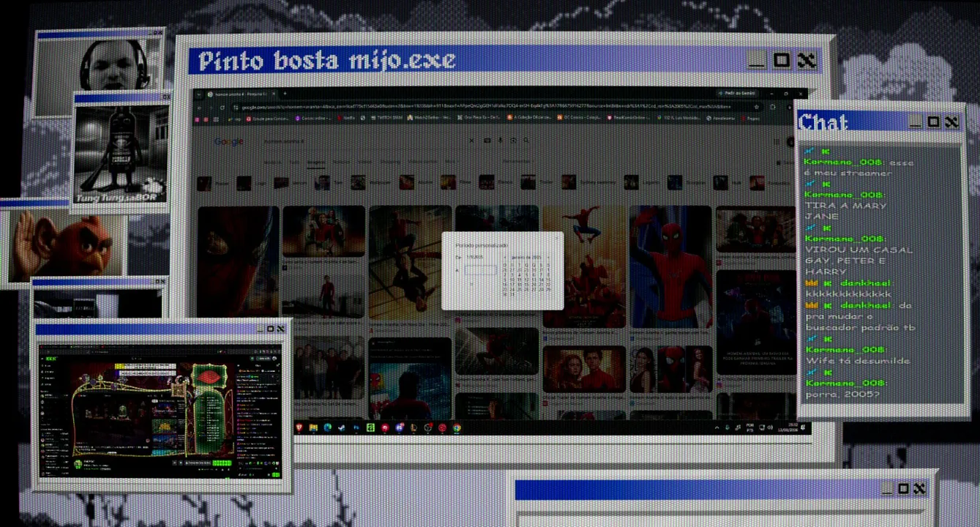Open the Netflix bookmark

click(347, 117)
